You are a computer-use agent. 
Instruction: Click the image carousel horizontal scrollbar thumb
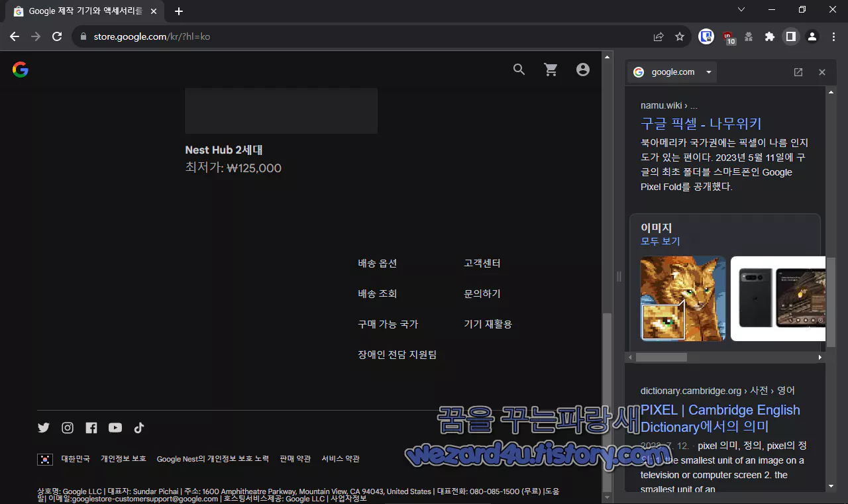(x=662, y=358)
